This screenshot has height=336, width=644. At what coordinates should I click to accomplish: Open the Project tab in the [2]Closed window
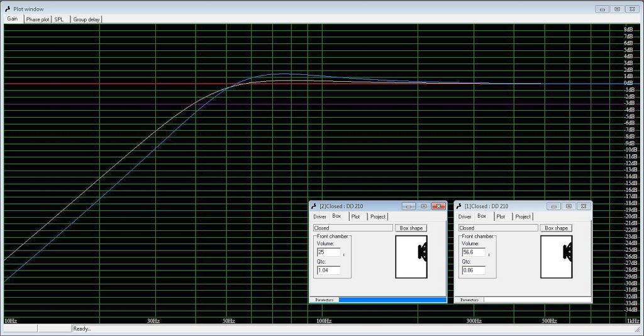click(377, 217)
